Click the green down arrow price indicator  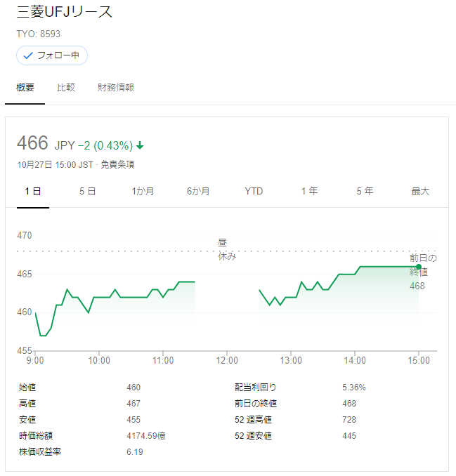tap(140, 146)
